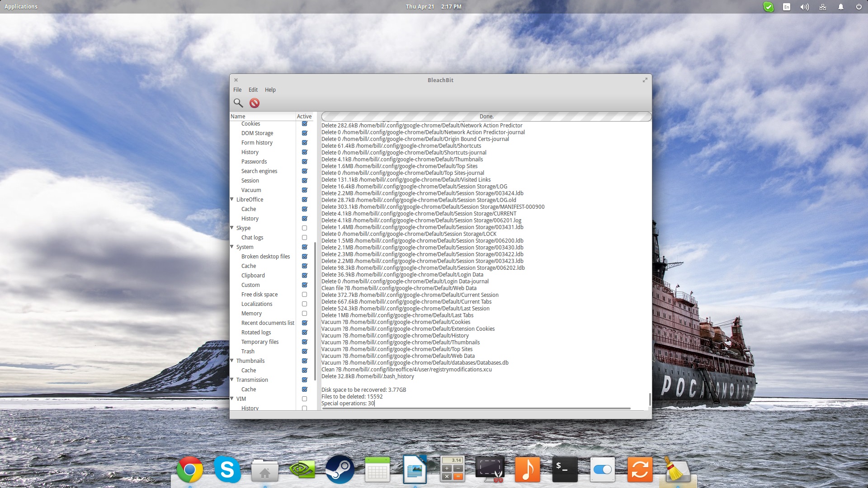This screenshot has width=868, height=488.
Task: Open the network indicator in the panel
Action: 823,7
